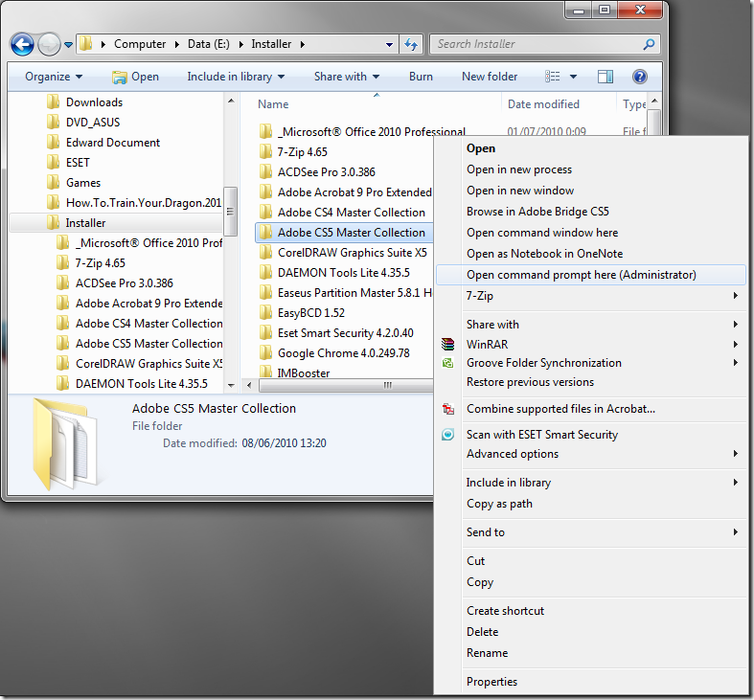Select Adobe CS4 Master Collection in list

pyautogui.click(x=352, y=212)
